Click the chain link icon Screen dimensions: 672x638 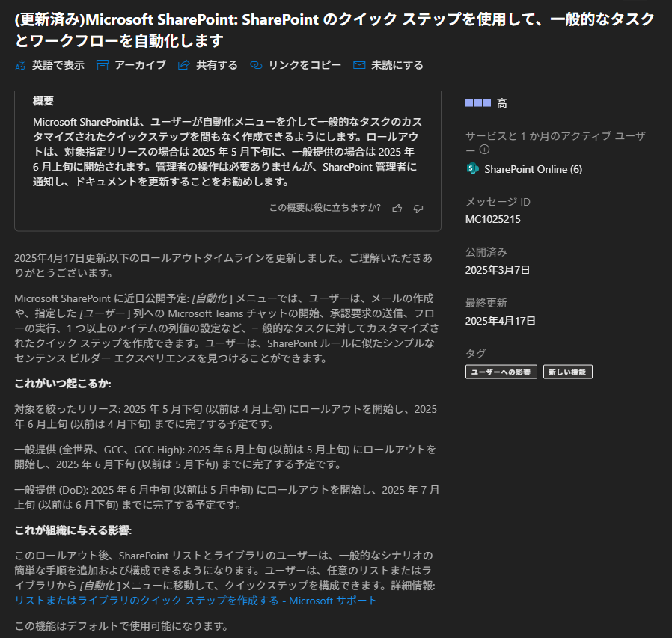pyautogui.click(x=256, y=65)
